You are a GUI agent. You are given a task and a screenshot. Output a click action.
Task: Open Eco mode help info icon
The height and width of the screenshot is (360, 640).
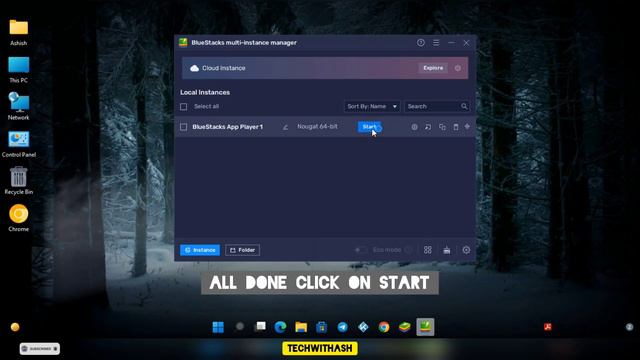coord(408,250)
